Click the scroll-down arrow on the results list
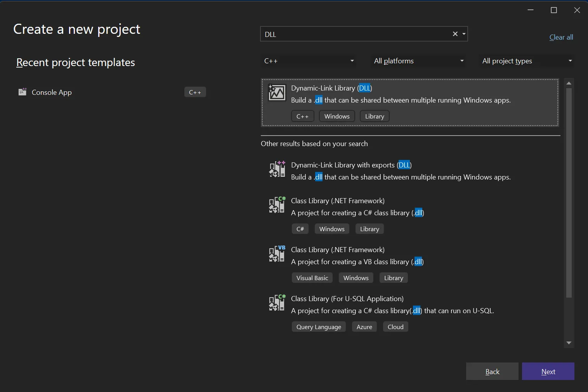 pos(569,343)
